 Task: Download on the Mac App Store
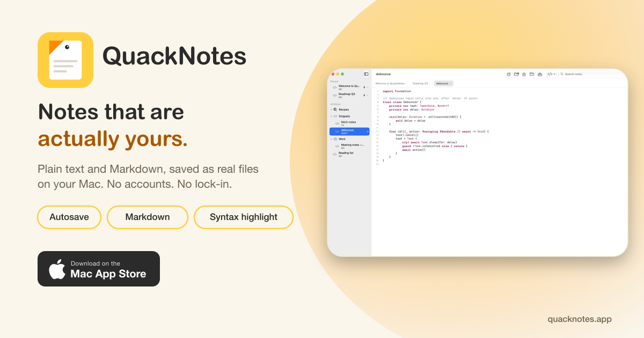coord(99,269)
